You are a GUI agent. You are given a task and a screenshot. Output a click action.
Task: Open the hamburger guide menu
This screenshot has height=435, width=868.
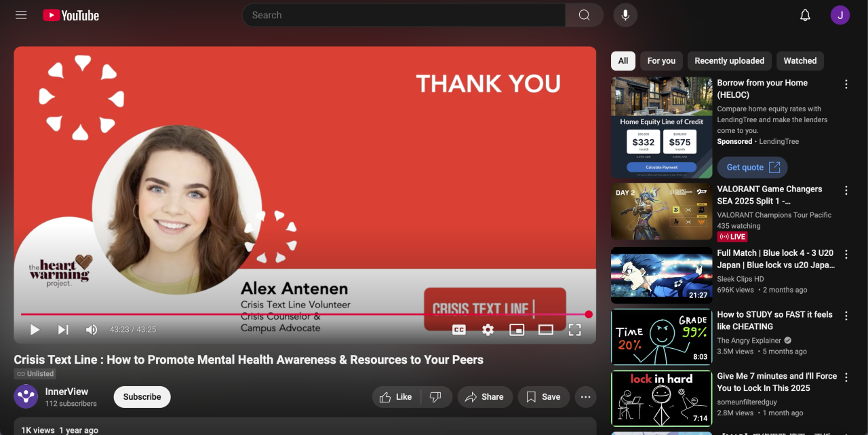pos(21,15)
